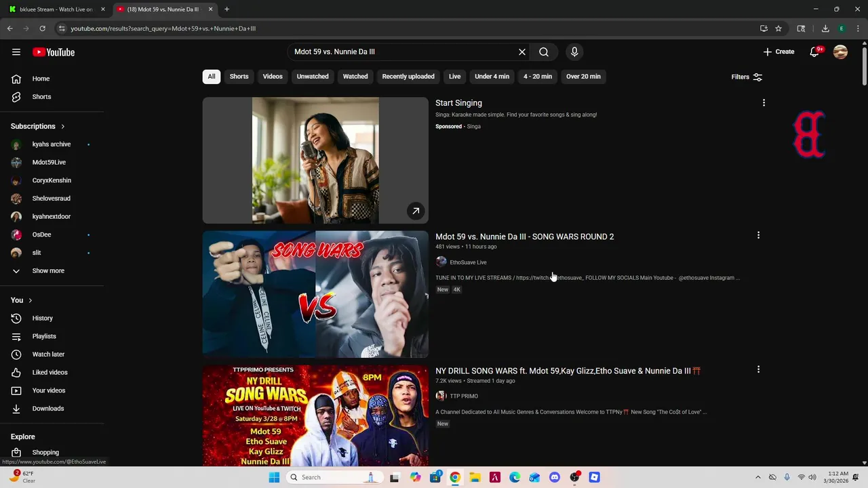This screenshot has height=488, width=868.
Task: Open the Start Singing ad title
Action: tap(458, 103)
